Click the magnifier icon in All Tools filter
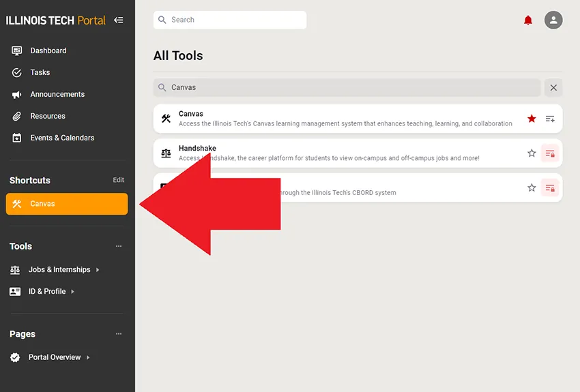Viewport: 580px width, 392px height. click(x=162, y=87)
